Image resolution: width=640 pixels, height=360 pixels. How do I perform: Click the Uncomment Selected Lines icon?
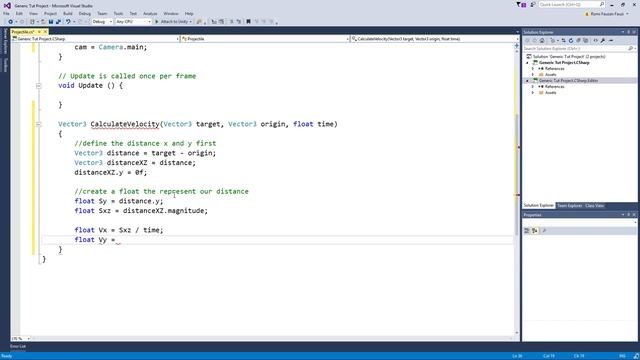tap(239, 22)
